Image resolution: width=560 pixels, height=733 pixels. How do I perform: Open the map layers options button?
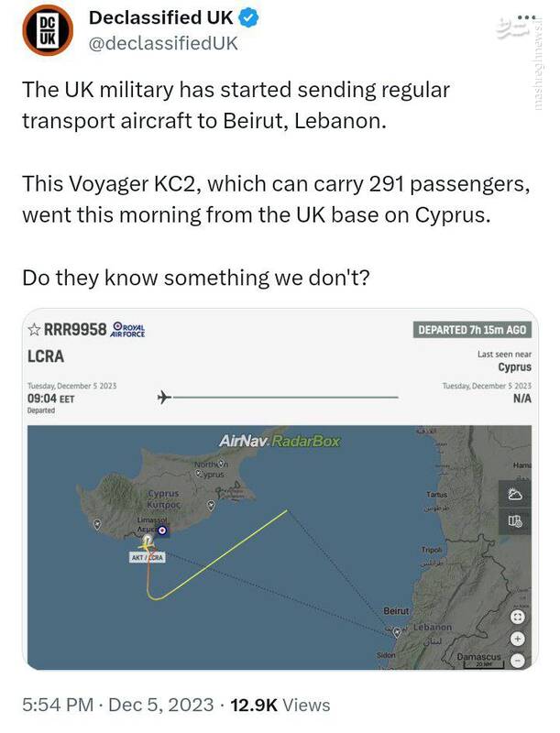(515, 521)
